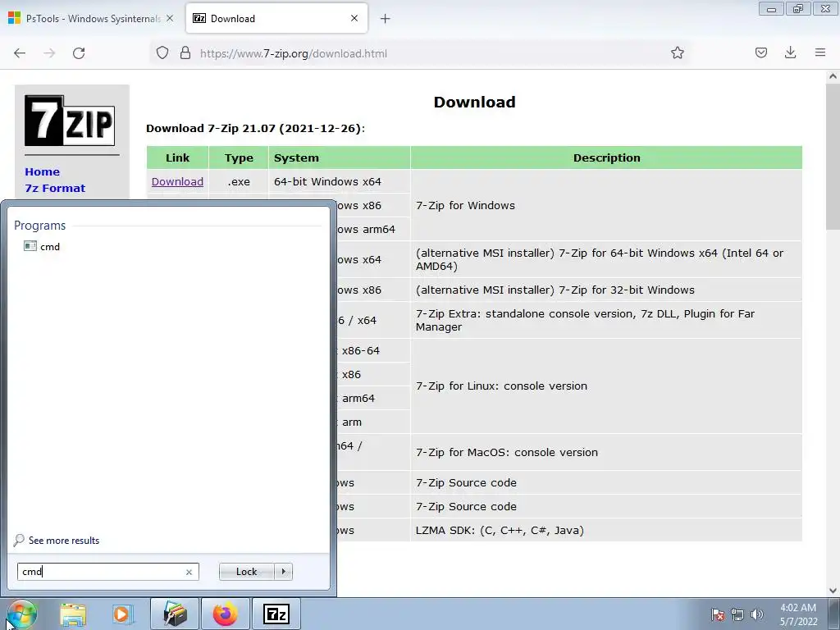Viewport: 840px width, 630px height.
Task: Click the scrollbar down arrow
Action: pos(833,591)
